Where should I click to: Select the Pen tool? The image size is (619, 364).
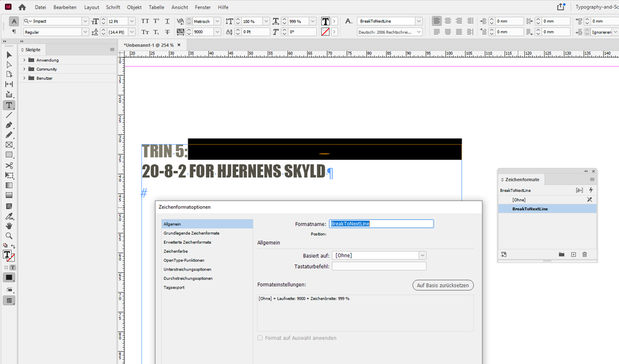pos(9,125)
